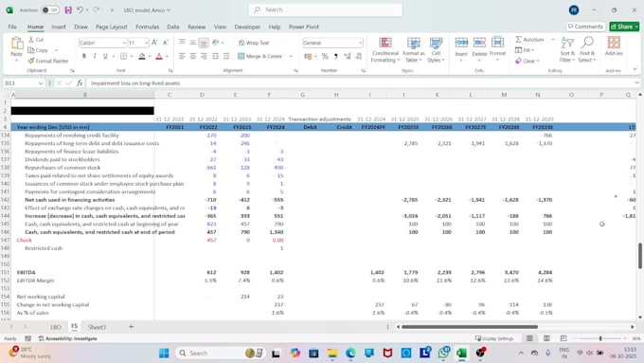Open the File menu
644x363 pixels.
[x=12, y=27]
